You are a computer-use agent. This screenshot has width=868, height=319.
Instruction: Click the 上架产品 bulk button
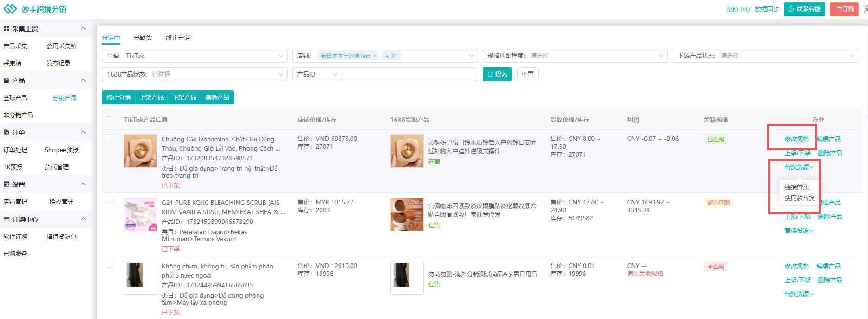[x=151, y=97]
